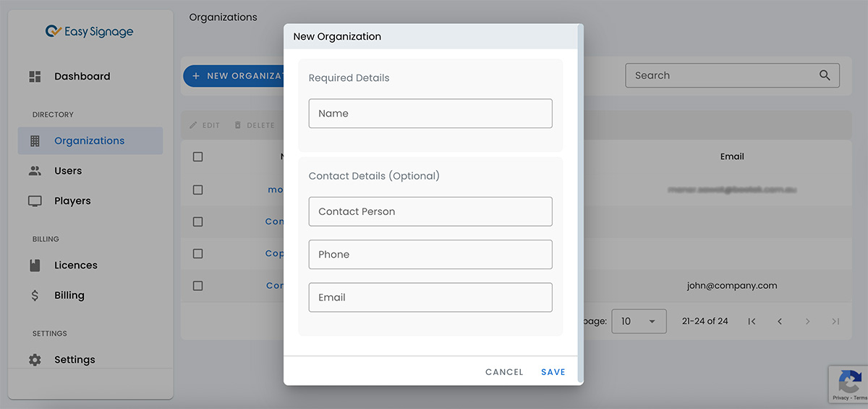Go to the last page
Screen dimensions: 868x409
point(835,321)
